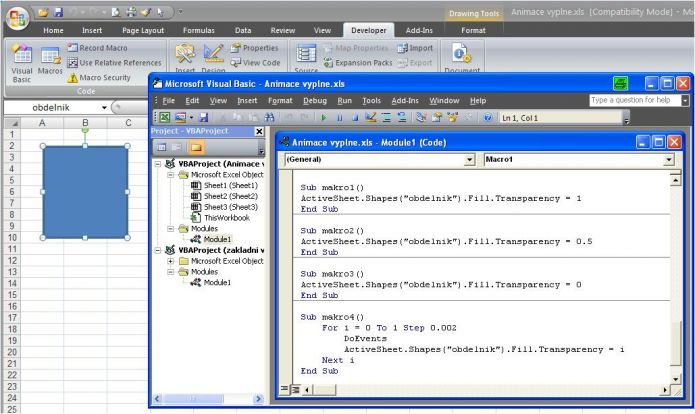Click the Break pause icon
The height and width of the screenshot is (414, 695).
coord(340,117)
